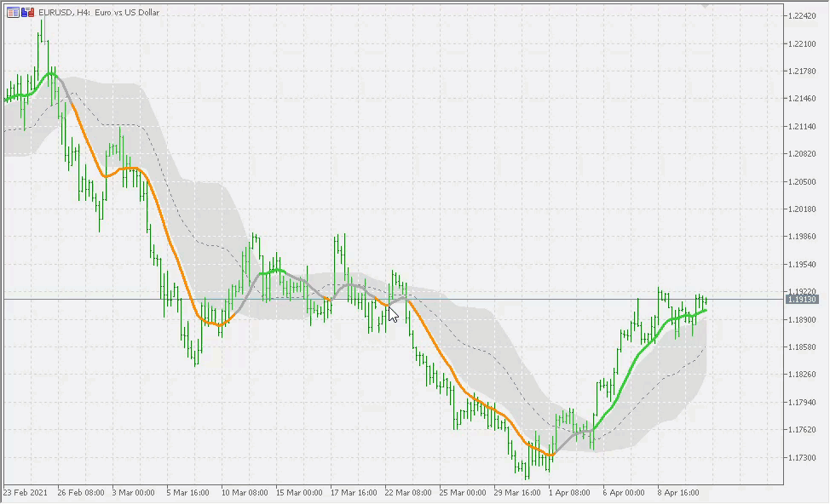Click the 1.21780 price scale label
The image size is (830, 504).
point(801,71)
